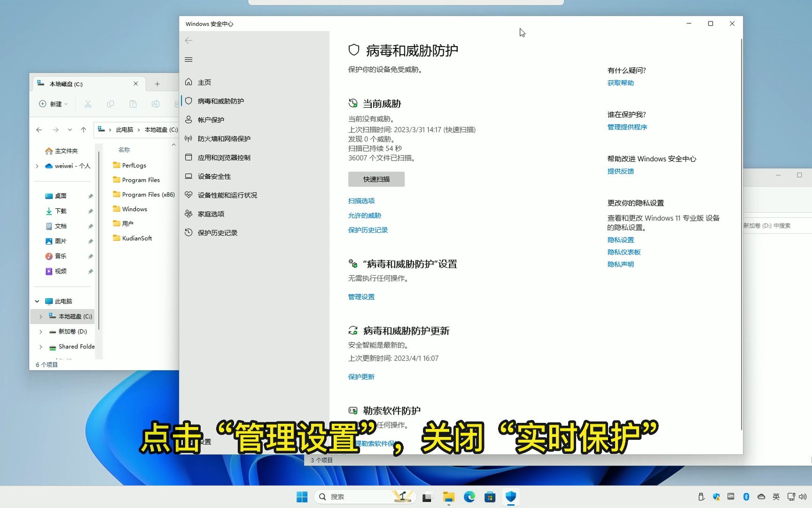812x508 pixels.
Task: Expand 新加卷 (D:) in the navigation pane
Action: pyautogui.click(x=41, y=332)
